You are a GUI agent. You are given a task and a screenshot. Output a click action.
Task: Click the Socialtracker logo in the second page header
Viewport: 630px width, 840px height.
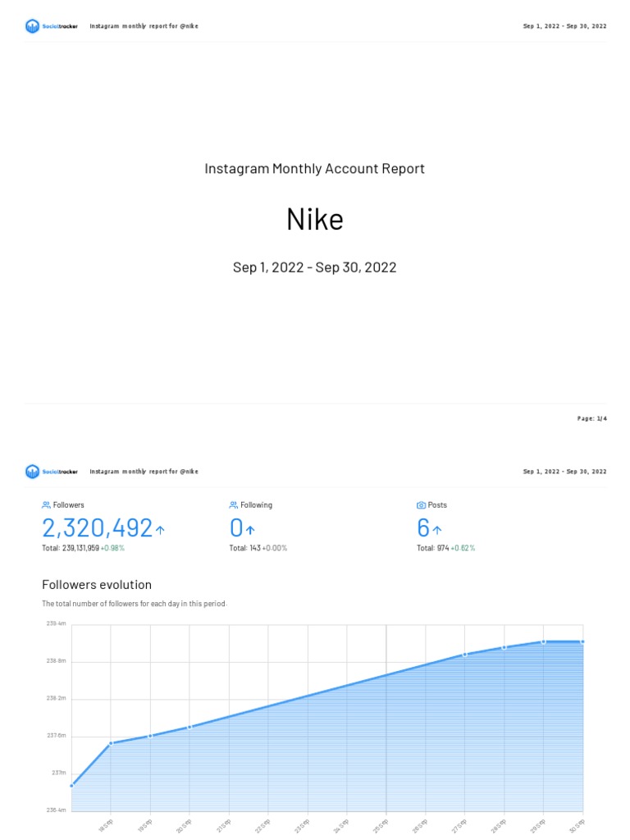tap(52, 472)
